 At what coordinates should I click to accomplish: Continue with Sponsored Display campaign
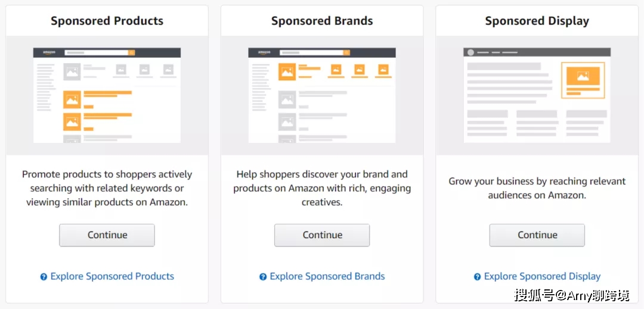[537, 235]
